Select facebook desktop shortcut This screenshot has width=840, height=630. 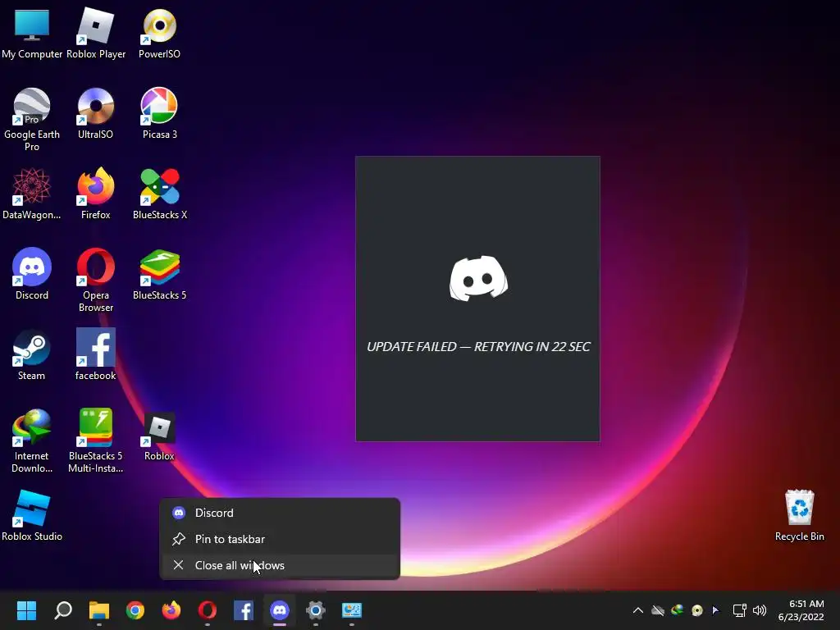click(x=95, y=354)
